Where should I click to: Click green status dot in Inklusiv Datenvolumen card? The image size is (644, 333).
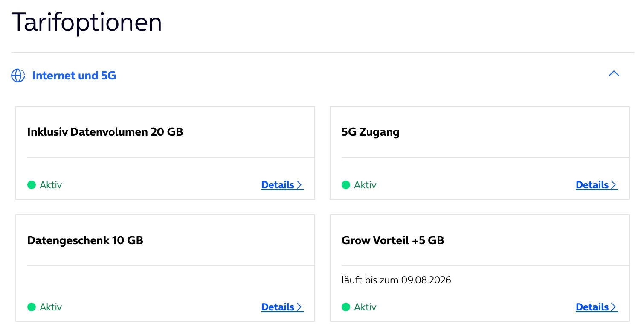(32, 185)
